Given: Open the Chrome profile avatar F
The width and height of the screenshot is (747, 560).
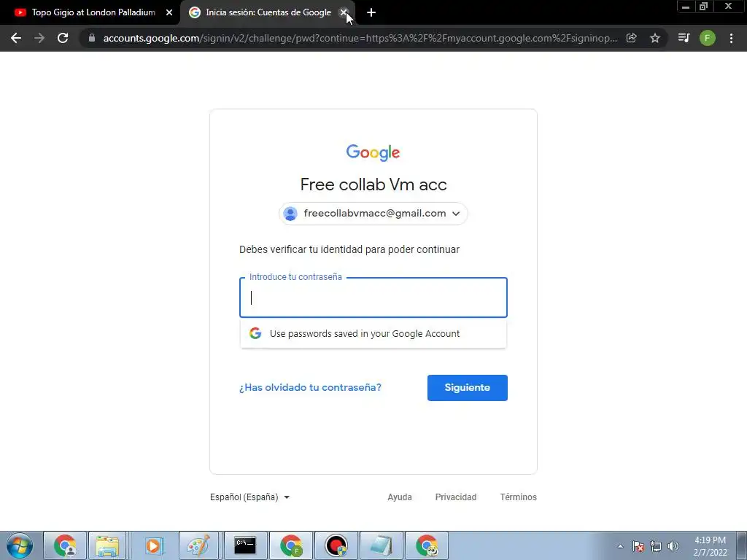Looking at the screenshot, I should [x=708, y=38].
